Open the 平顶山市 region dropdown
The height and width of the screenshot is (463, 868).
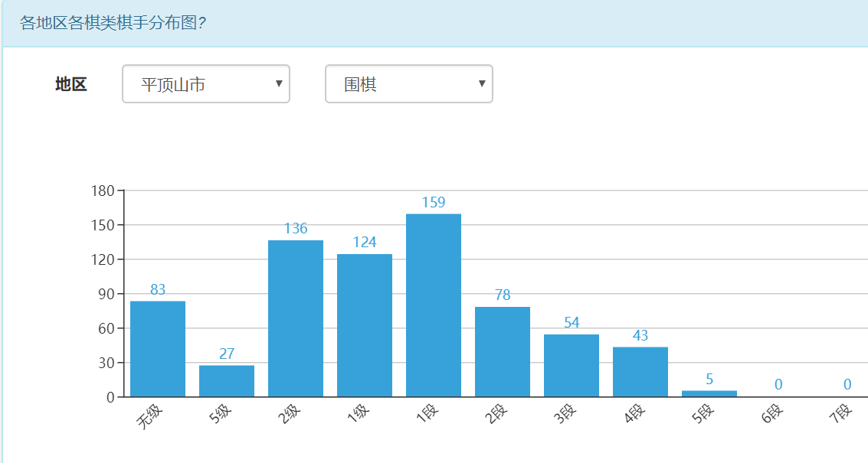point(205,84)
